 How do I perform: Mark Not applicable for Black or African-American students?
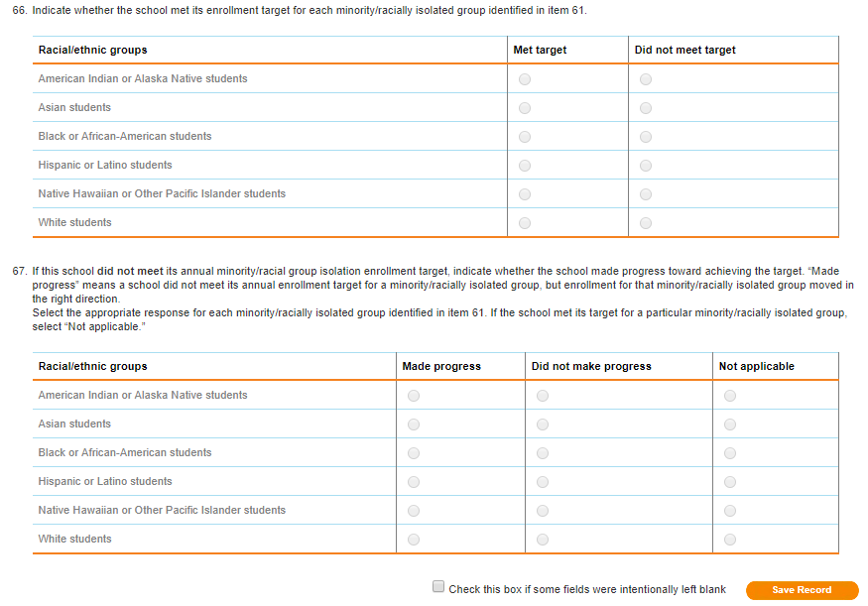point(730,453)
